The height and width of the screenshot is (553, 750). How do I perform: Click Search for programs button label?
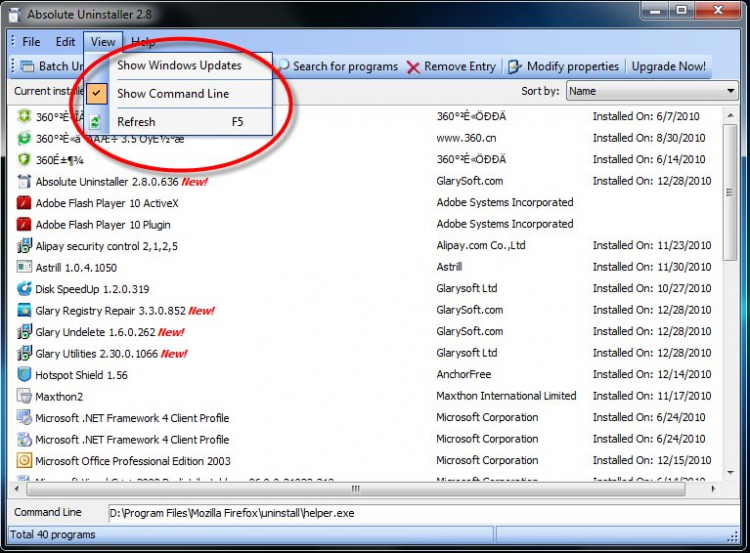(345, 66)
